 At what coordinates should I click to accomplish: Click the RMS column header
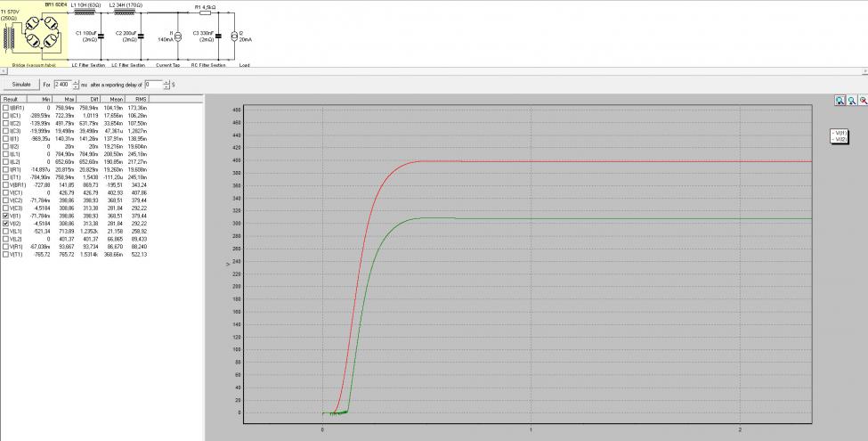[x=137, y=99]
